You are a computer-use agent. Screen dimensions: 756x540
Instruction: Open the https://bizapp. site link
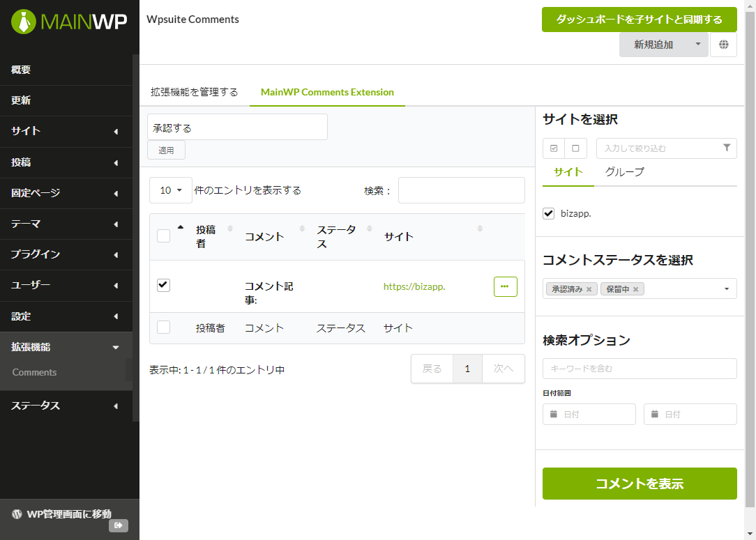(x=414, y=286)
